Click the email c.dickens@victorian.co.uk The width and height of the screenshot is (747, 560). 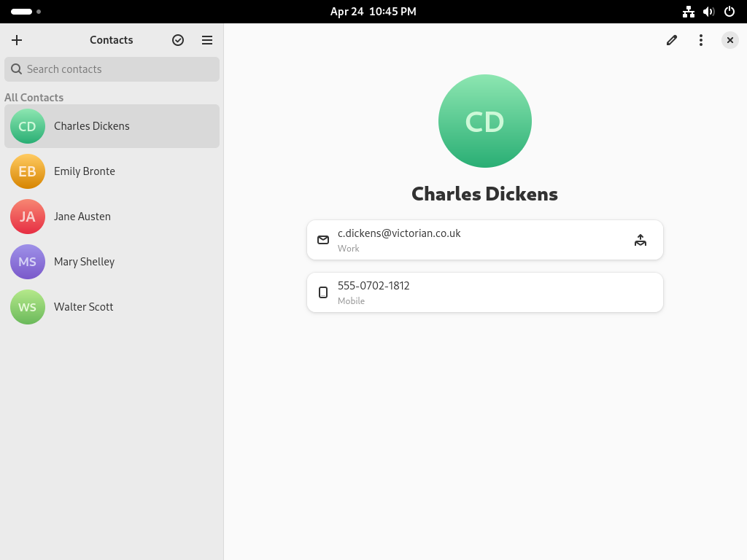[399, 233]
